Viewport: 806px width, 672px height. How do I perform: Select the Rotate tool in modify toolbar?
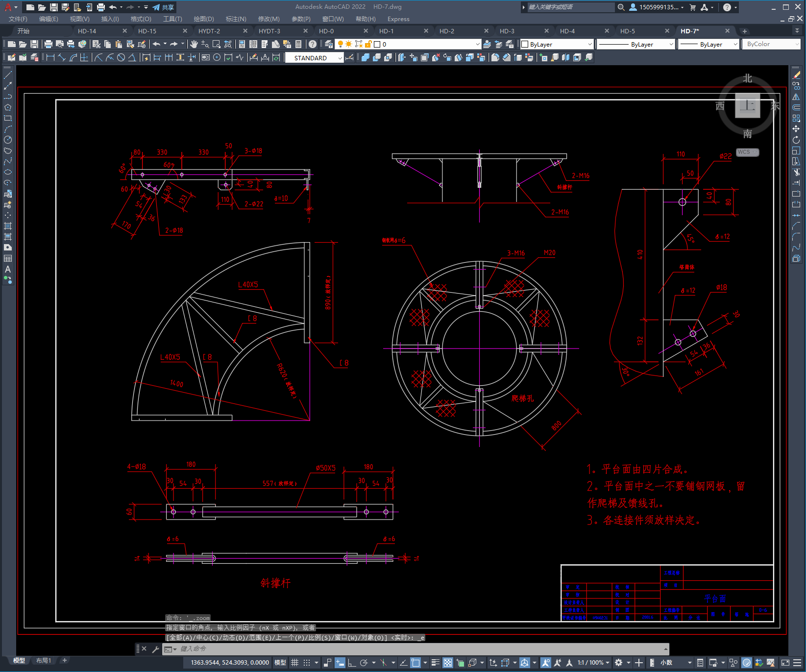click(796, 140)
